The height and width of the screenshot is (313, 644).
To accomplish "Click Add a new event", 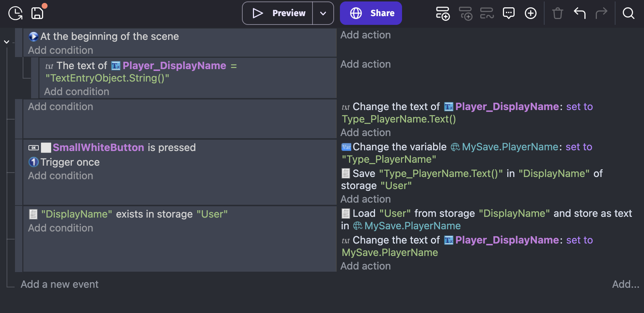I will point(60,284).
